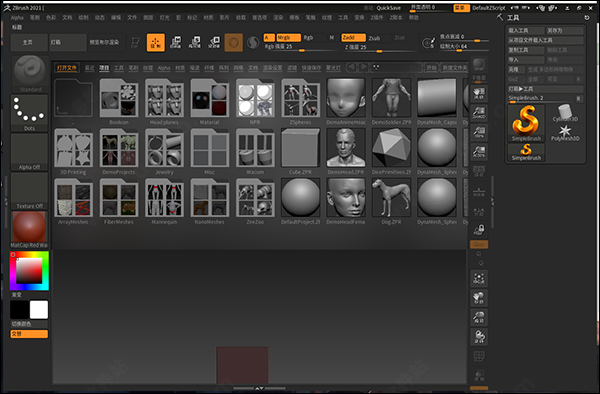This screenshot has height=394, width=600.
Task: Click the 100% actual size icon
Action: tap(479, 132)
